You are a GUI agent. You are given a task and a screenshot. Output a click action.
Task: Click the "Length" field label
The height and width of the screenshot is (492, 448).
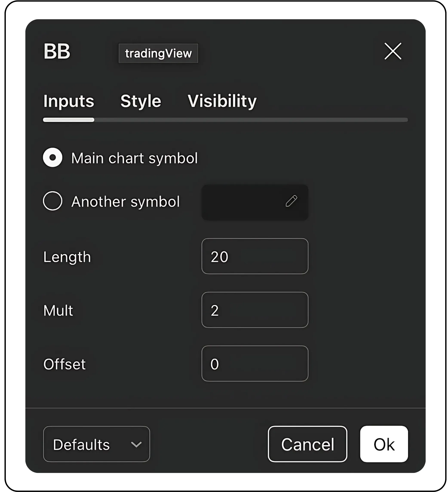pyautogui.click(x=67, y=257)
